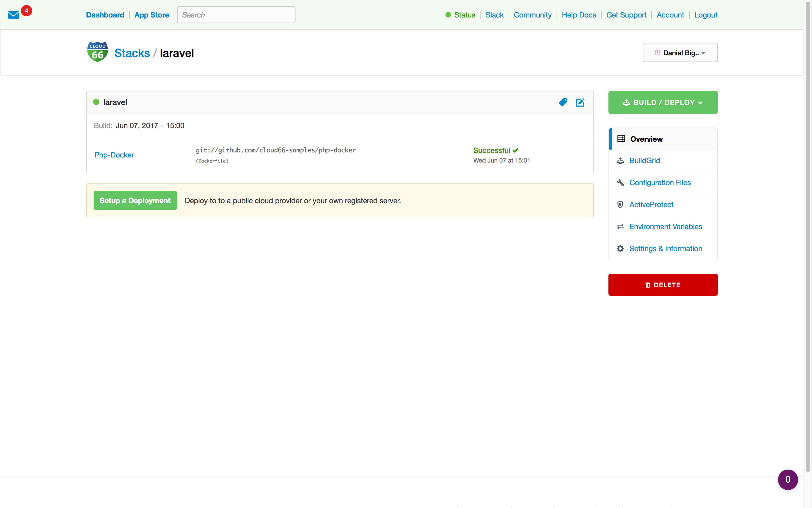Select the Overview tab in sidebar
The width and height of the screenshot is (812, 508).
coord(663,139)
